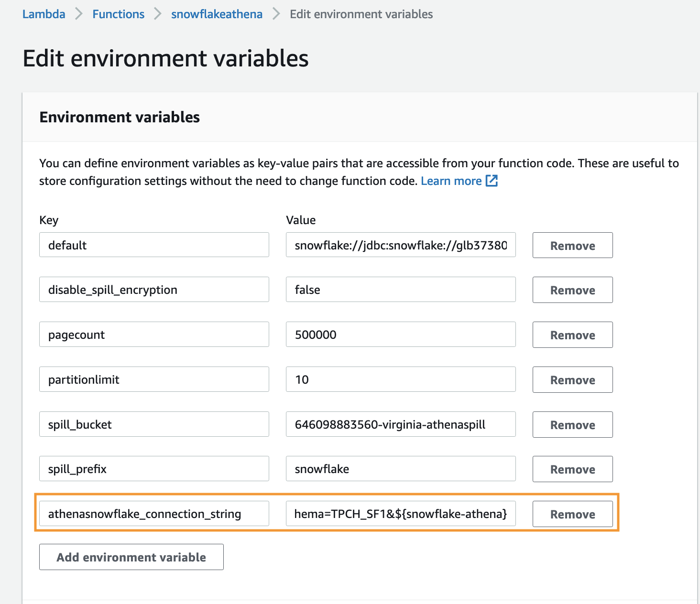The image size is (700, 604).
Task: Remove the pagecount variable
Action: 572,335
